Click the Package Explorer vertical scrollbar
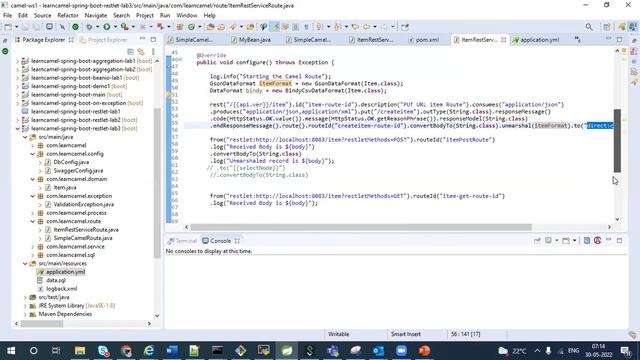Viewport: 640px width, 360px height. tap(157, 184)
